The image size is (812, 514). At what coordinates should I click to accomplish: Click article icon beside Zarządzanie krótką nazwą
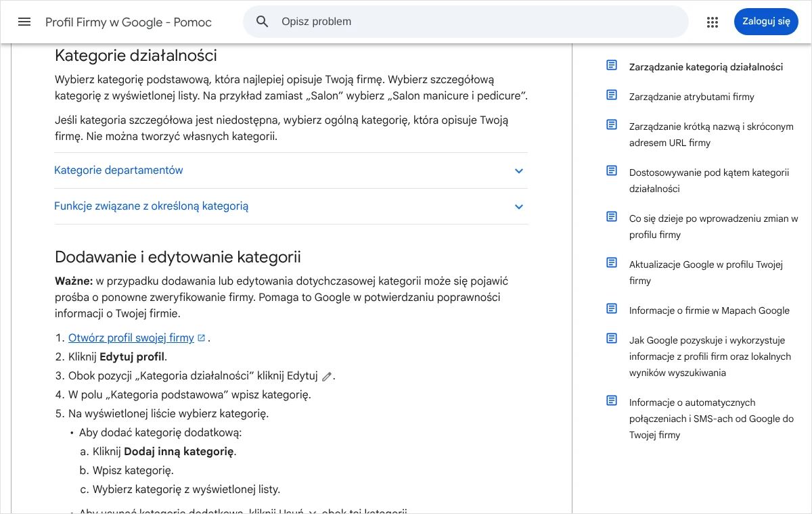pyautogui.click(x=612, y=125)
